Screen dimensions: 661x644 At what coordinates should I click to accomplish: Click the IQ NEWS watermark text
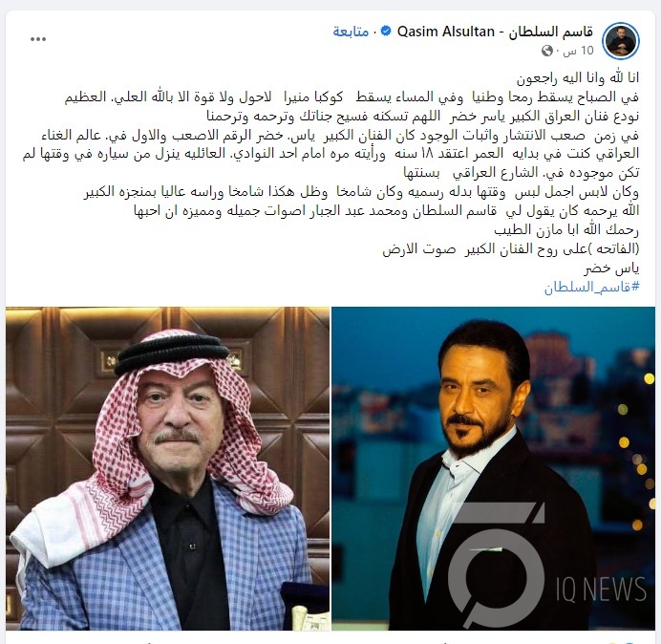pos(601,589)
